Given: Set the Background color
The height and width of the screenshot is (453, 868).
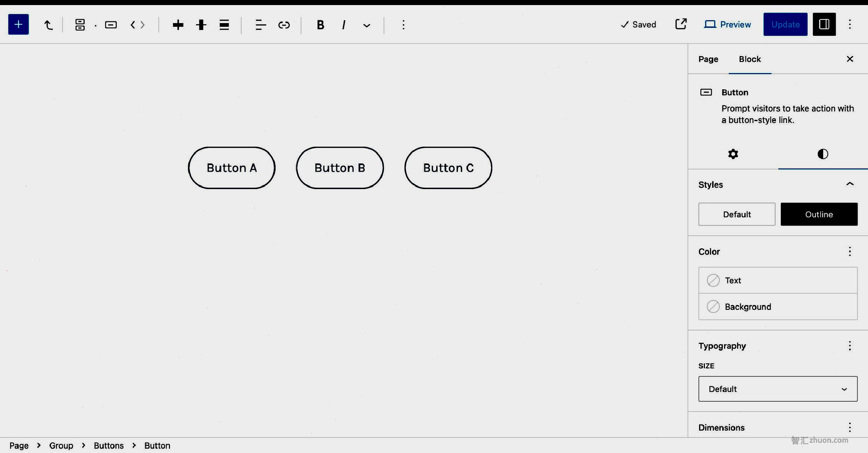Looking at the screenshot, I should click(778, 307).
